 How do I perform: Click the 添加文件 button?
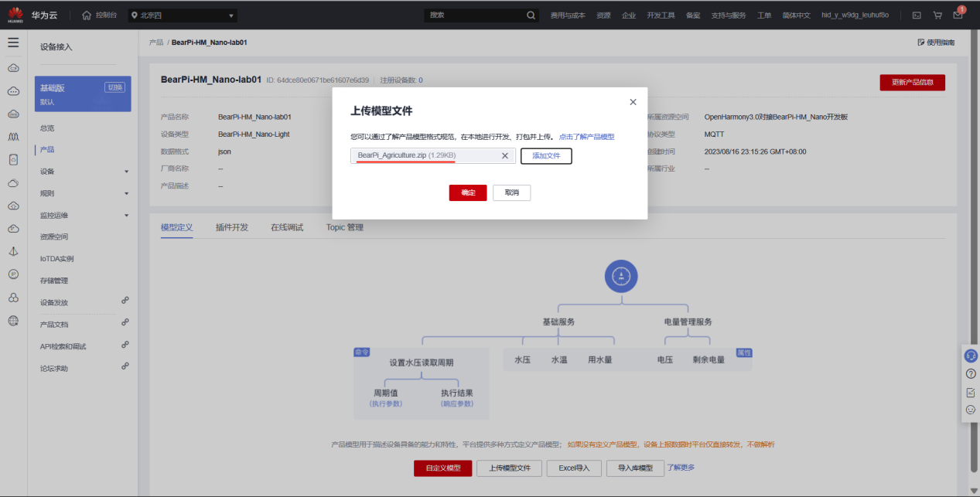click(546, 155)
